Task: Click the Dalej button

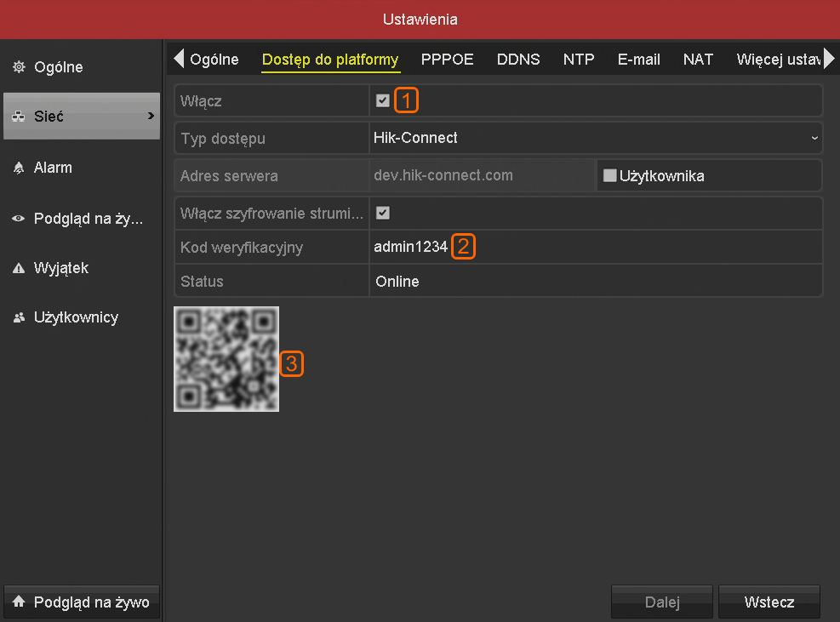Action: (x=662, y=602)
